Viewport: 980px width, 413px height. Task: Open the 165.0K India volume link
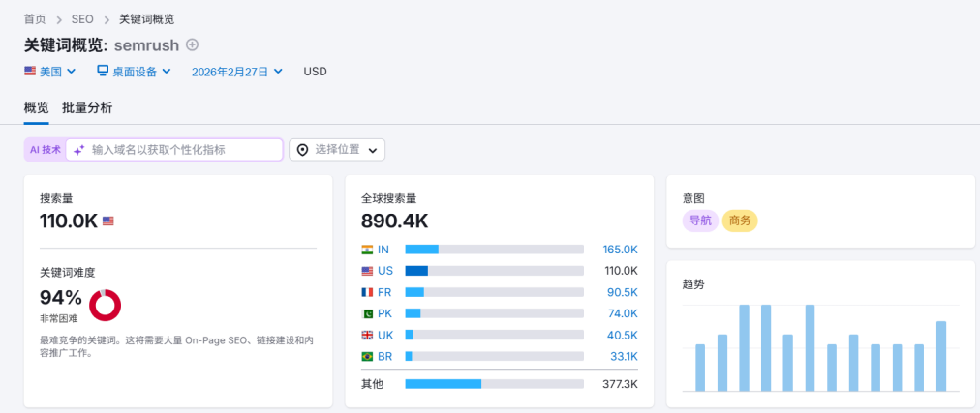pyautogui.click(x=620, y=250)
